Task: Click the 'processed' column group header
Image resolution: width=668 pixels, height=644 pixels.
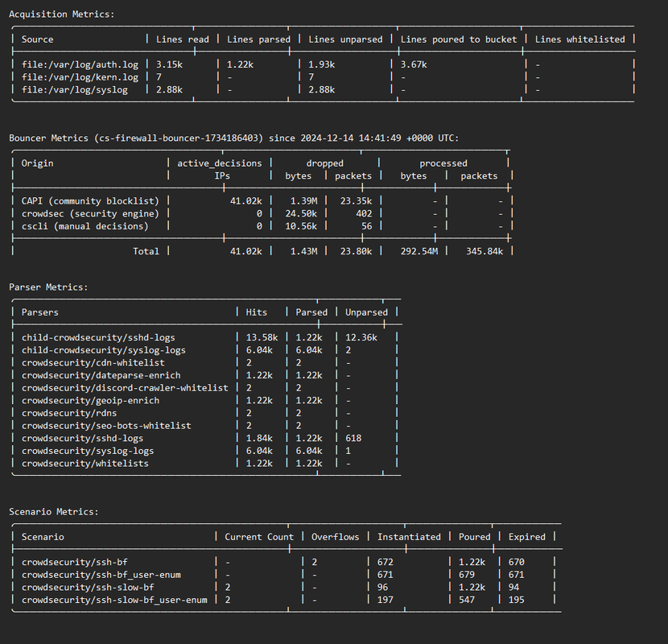Action: [x=443, y=163]
